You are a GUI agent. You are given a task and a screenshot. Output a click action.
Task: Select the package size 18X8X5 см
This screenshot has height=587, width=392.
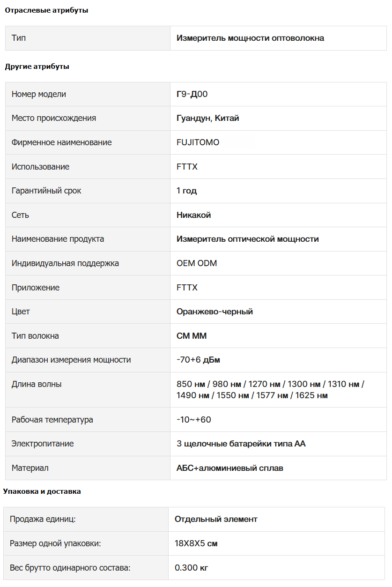(x=196, y=543)
